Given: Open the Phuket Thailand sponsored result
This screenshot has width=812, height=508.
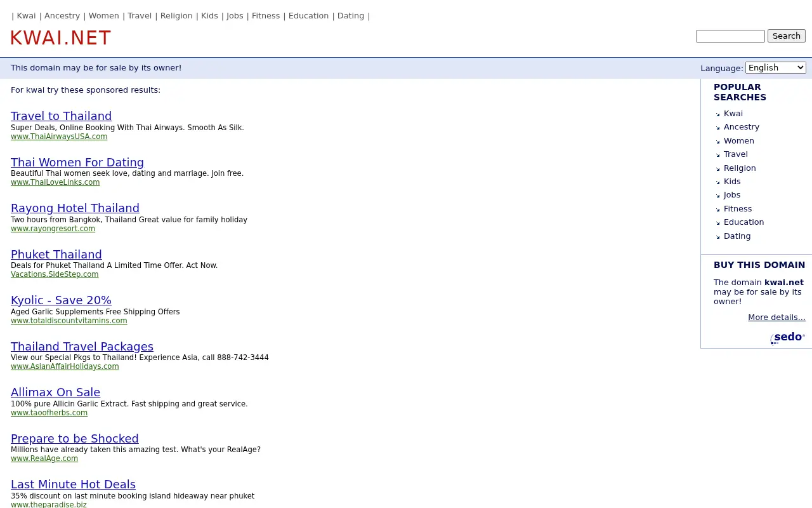Looking at the screenshot, I should [x=56, y=255].
